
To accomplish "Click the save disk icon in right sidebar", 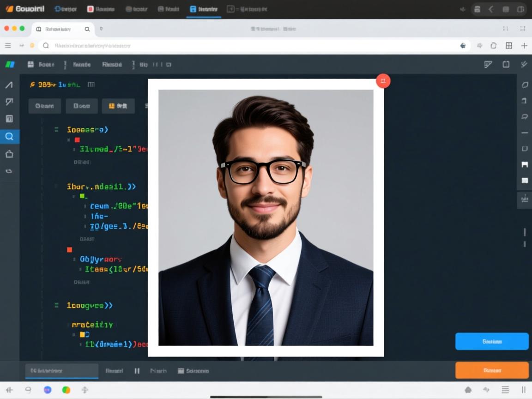I will (x=525, y=164).
